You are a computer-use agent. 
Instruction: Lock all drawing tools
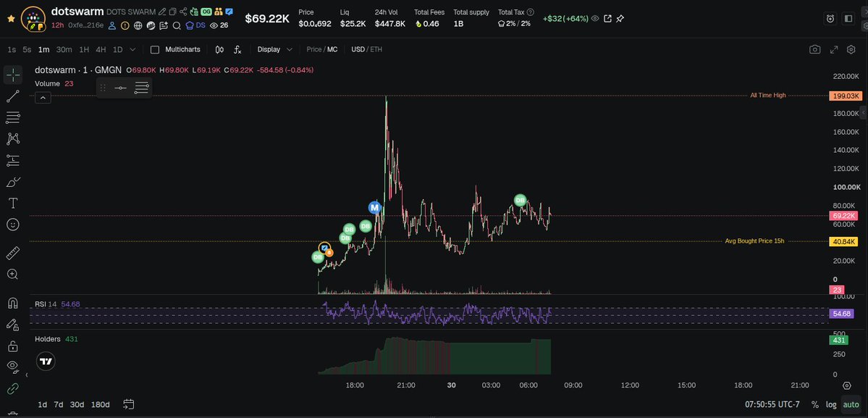point(13,346)
